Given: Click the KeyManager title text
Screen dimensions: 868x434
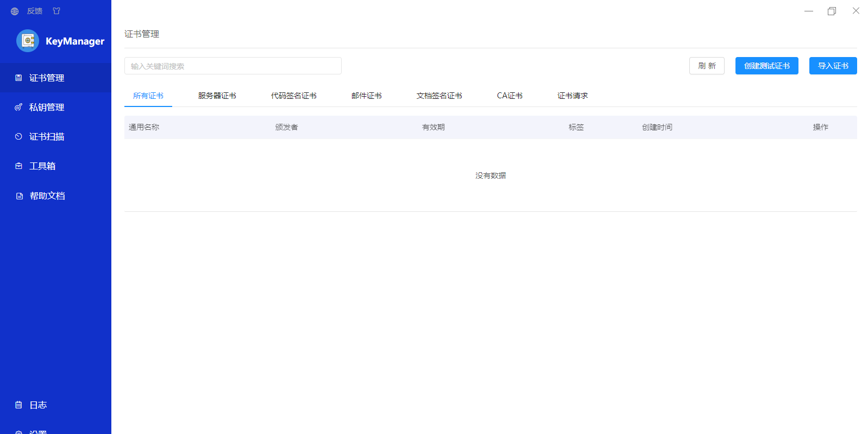Looking at the screenshot, I should [x=75, y=41].
